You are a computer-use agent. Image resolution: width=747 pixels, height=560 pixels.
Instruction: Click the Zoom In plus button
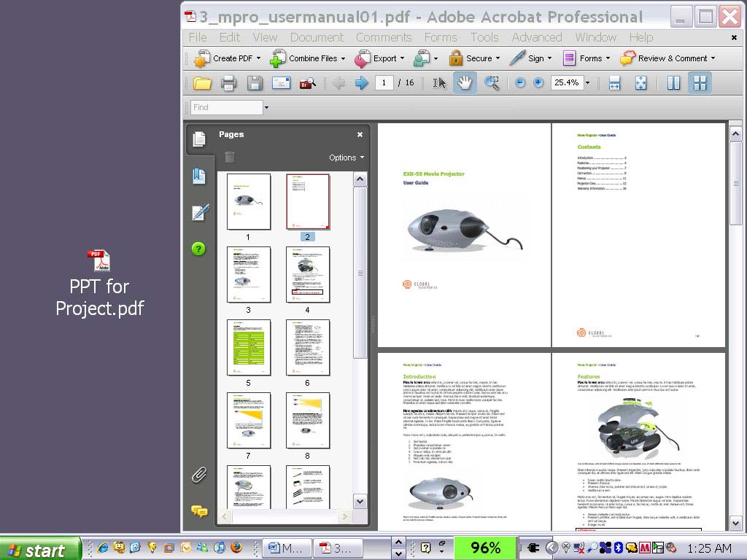coord(538,83)
